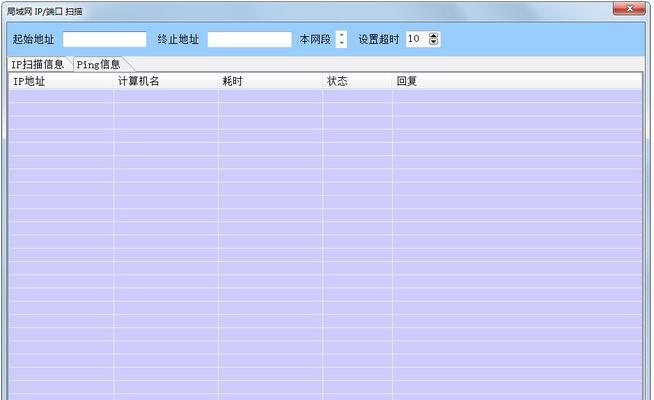The width and height of the screenshot is (654, 400).
Task: Sort by the IP地址 column header
Action: [61, 81]
